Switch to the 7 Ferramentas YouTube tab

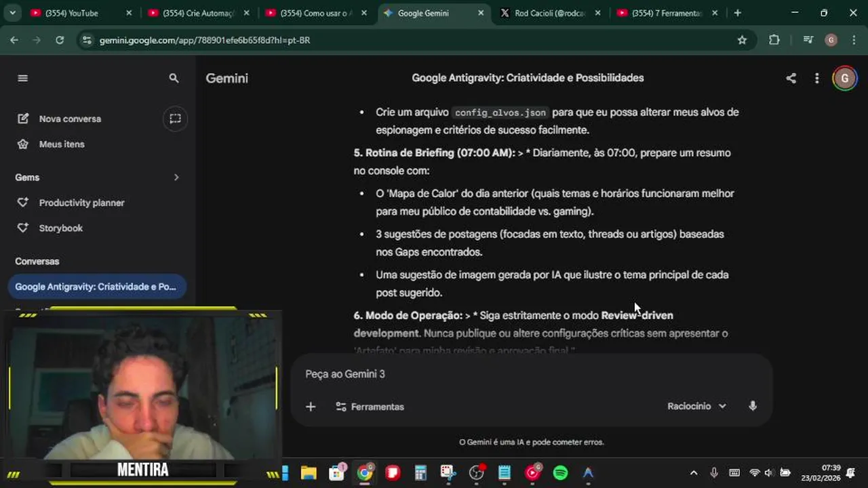[x=668, y=13]
